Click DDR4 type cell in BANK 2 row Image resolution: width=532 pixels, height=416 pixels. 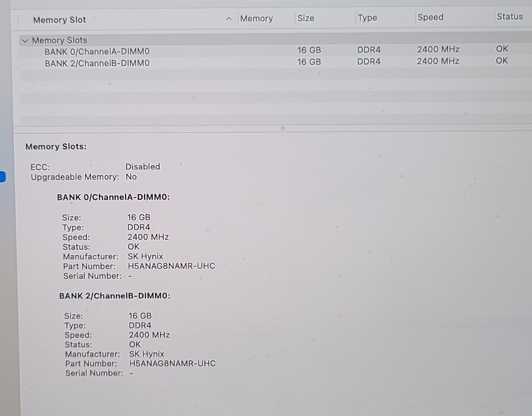(369, 62)
